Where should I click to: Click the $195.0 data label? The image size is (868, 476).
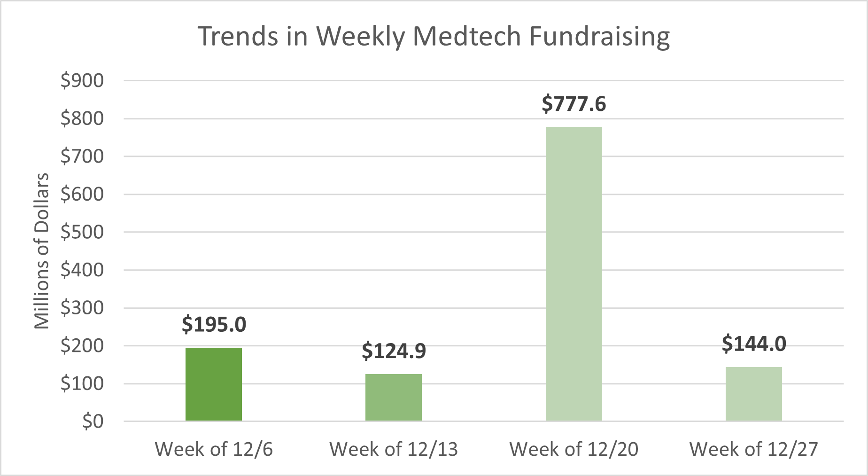tap(214, 324)
